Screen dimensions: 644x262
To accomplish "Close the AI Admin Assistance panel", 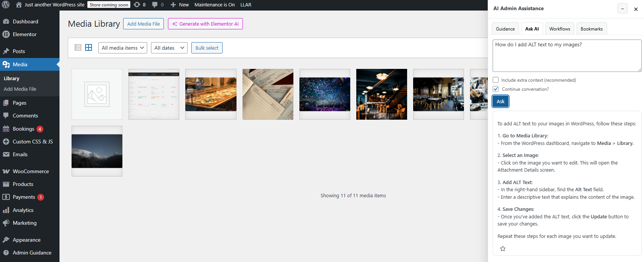I will point(636,9).
